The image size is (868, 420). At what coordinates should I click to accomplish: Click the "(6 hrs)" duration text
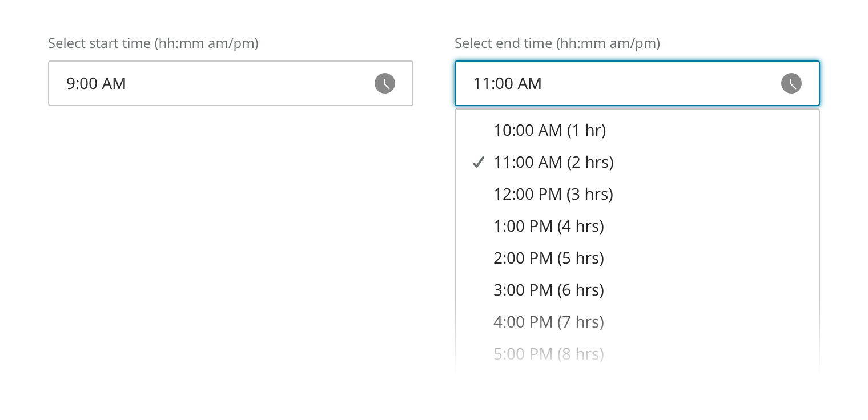point(581,290)
